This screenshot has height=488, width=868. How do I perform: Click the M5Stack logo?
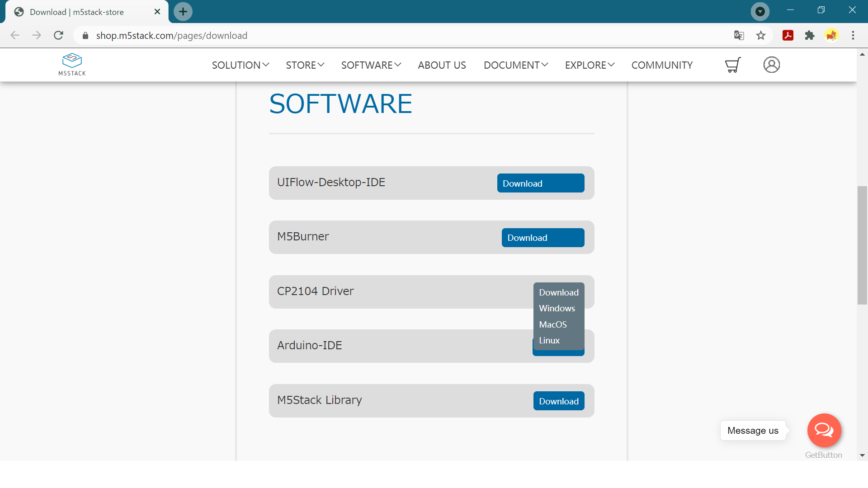[x=72, y=65]
